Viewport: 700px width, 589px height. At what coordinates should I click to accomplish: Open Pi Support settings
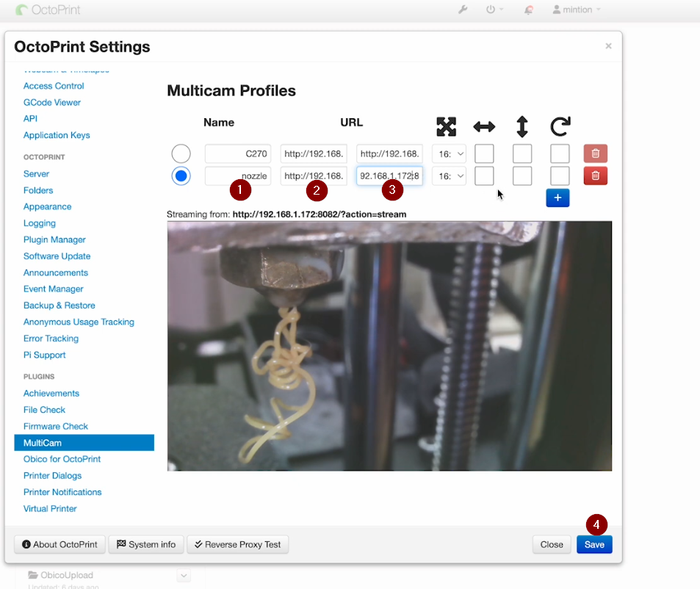click(x=44, y=355)
